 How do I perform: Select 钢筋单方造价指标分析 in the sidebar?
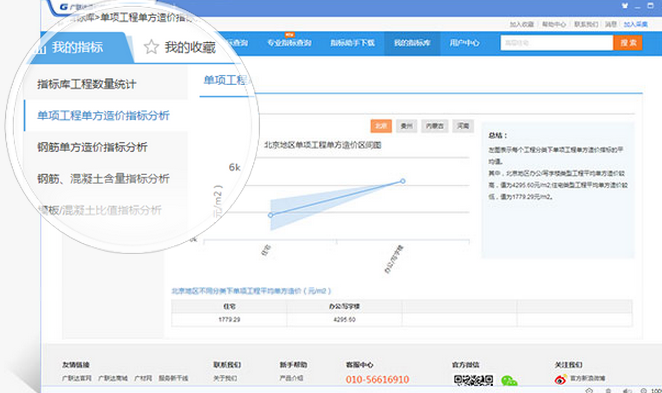click(x=92, y=147)
